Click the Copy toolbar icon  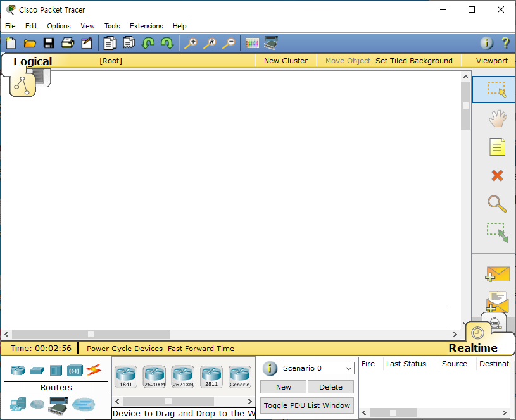[x=110, y=43]
